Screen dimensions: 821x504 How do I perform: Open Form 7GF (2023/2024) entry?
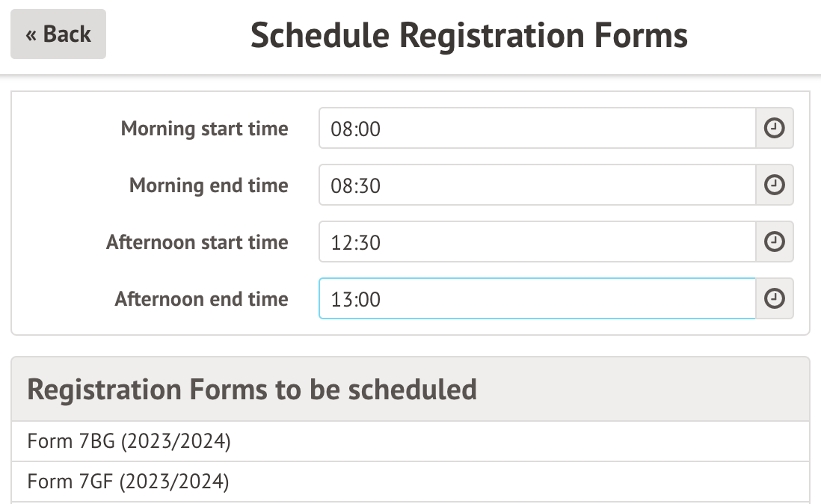pyautogui.click(x=128, y=482)
